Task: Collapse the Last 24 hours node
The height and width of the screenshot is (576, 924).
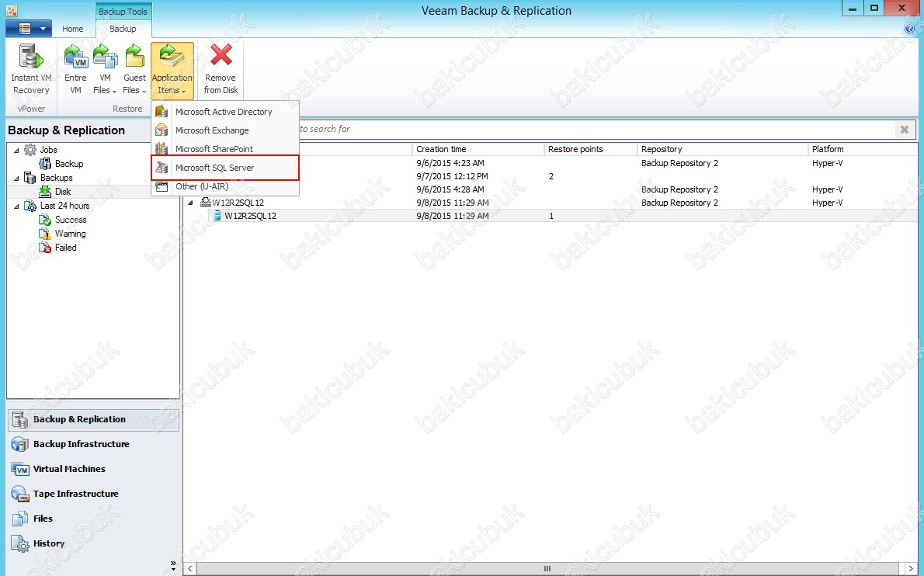Action: pos(16,206)
